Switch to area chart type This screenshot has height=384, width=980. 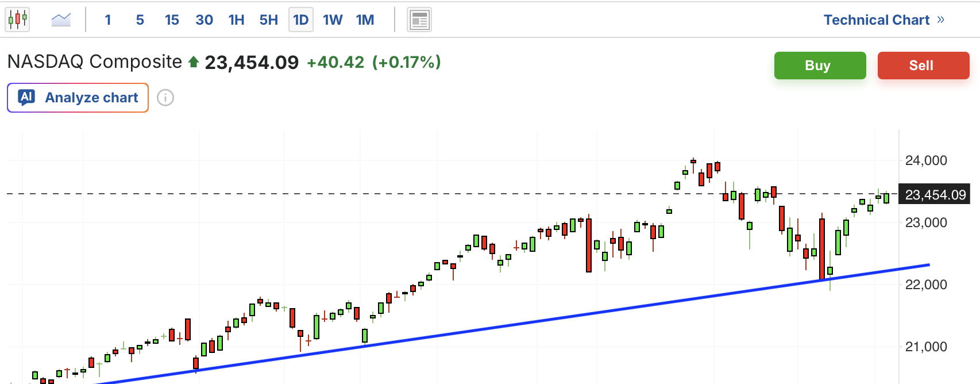coord(60,20)
